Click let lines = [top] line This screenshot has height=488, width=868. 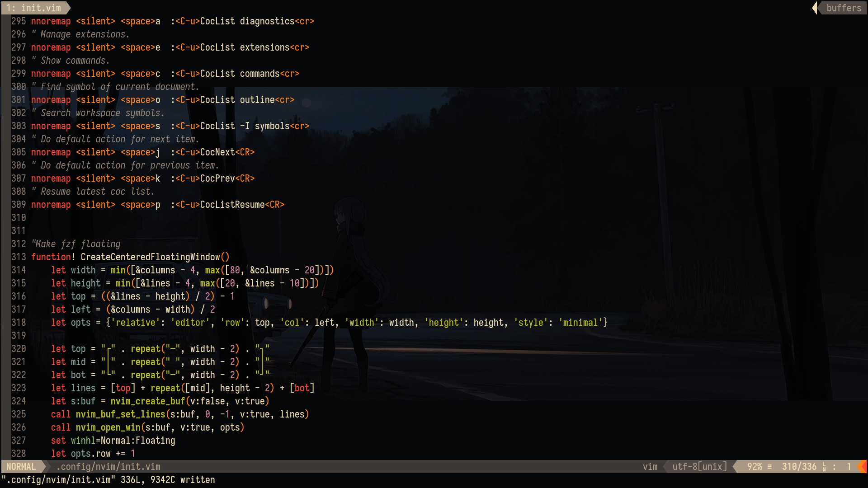coord(183,388)
